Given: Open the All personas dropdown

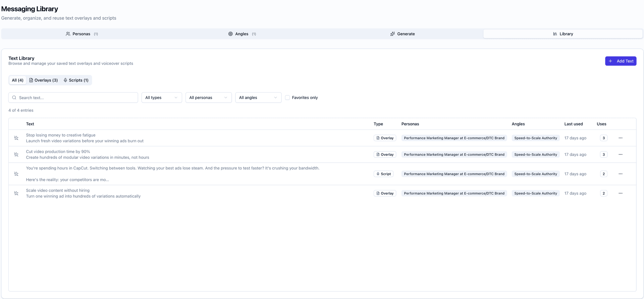Looking at the screenshot, I should pos(209,98).
